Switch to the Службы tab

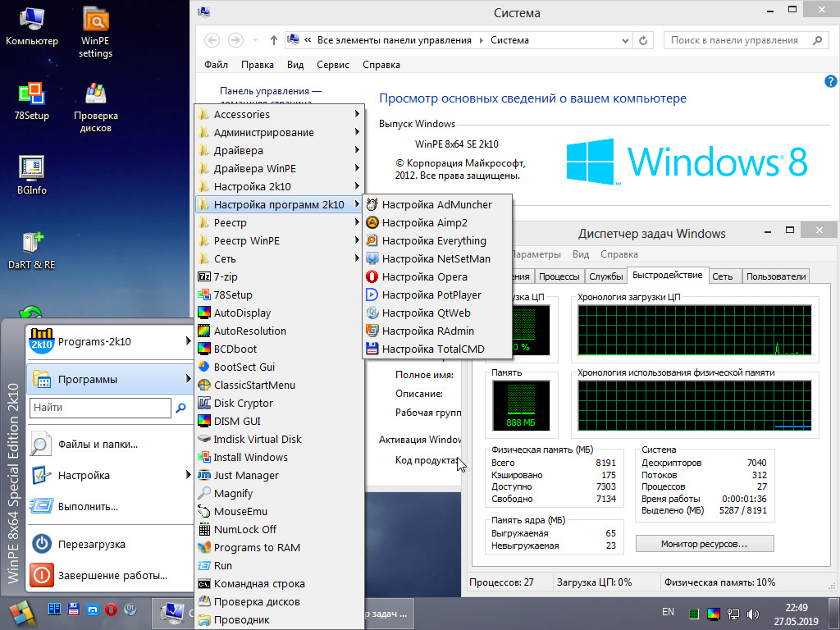tap(606, 276)
